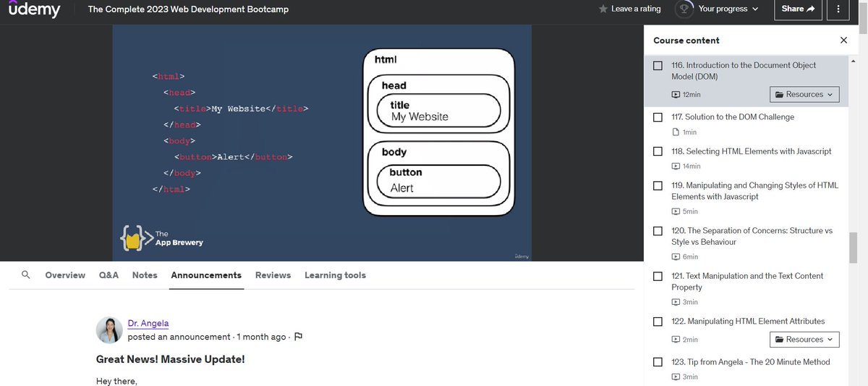
Task: Open Resources dropdown for lecture 116
Action: [x=804, y=94]
